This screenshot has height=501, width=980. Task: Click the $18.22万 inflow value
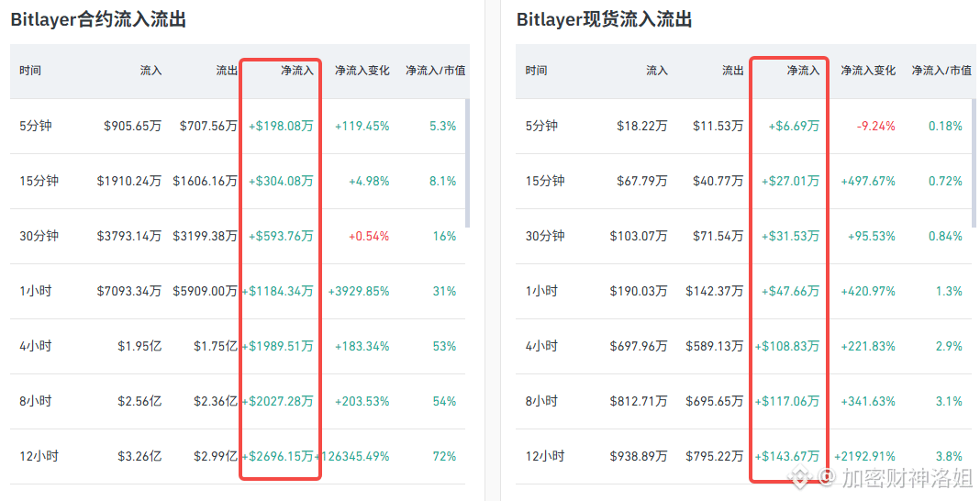[642, 127]
